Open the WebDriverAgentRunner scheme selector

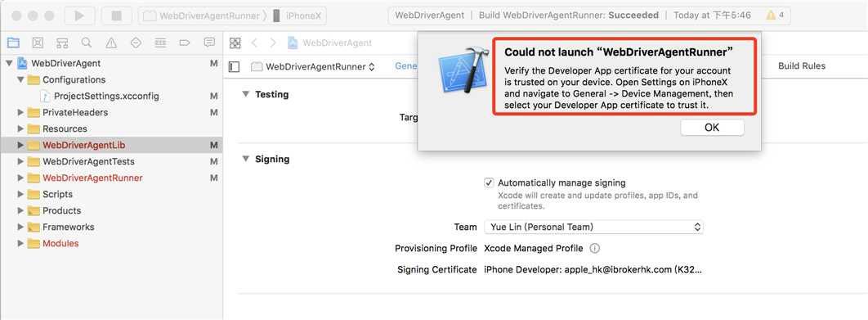[202, 16]
